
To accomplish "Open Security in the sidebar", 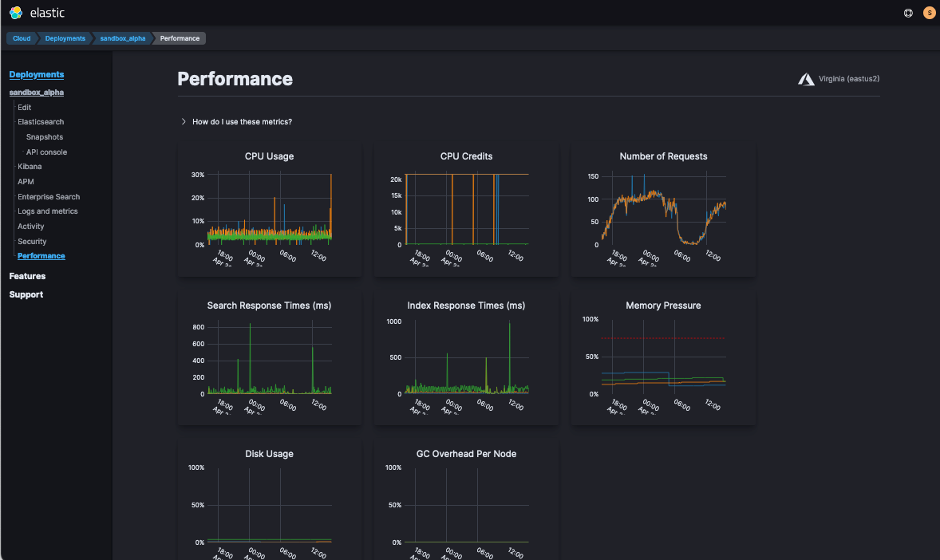I will pos(32,242).
